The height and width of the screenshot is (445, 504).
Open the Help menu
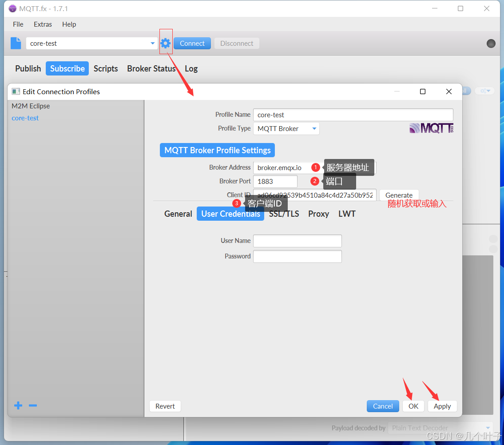[x=69, y=24]
